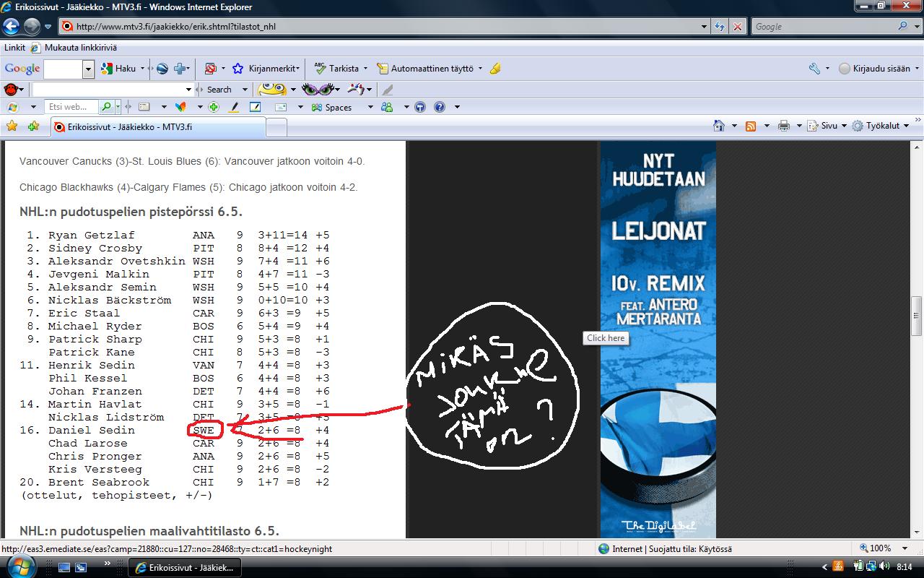
Task: Click the search magnifier in Google box
Action: pyautogui.click(x=903, y=26)
